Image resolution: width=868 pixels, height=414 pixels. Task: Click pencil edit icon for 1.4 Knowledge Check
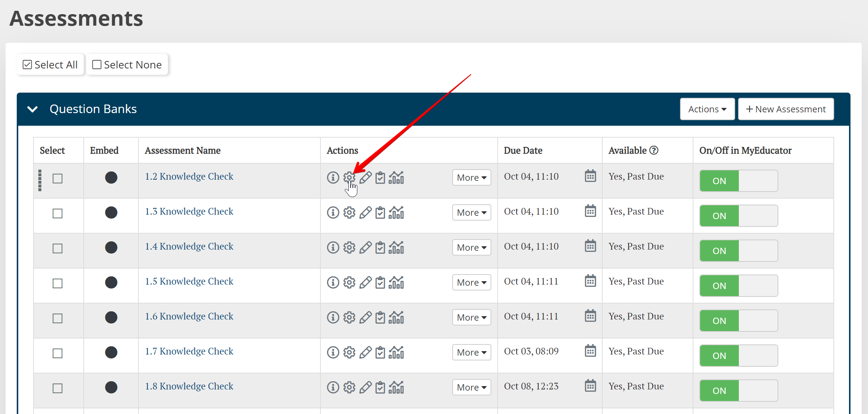tap(365, 247)
